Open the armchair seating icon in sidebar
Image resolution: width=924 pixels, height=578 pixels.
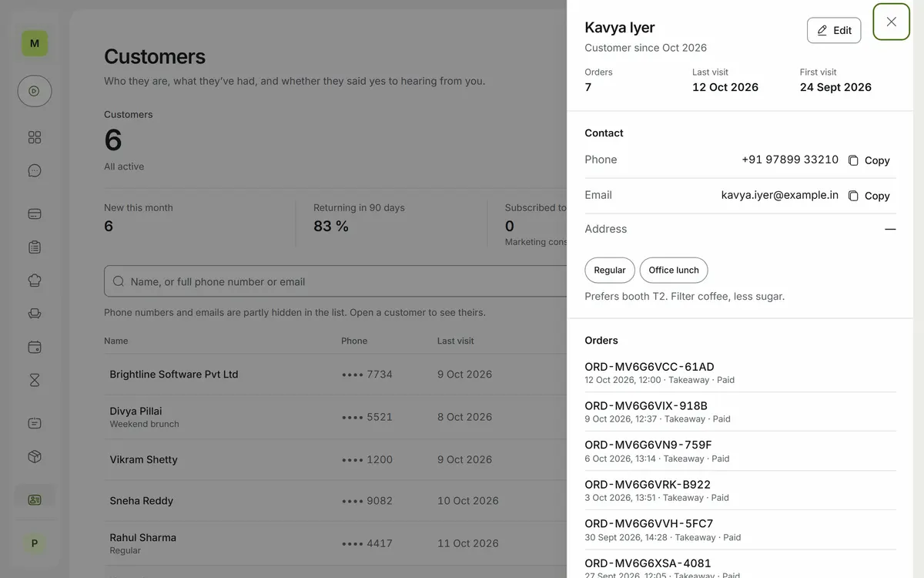click(35, 314)
